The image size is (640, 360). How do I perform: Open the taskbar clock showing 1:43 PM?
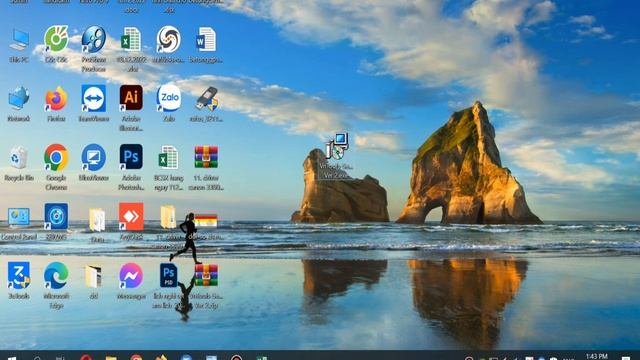coord(596,357)
